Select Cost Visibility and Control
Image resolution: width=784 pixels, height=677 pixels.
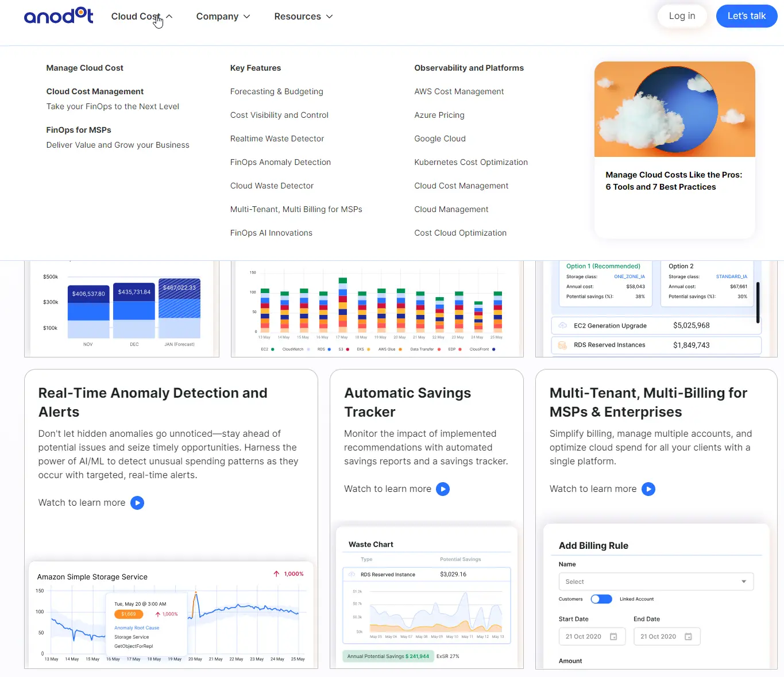coord(279,115)
